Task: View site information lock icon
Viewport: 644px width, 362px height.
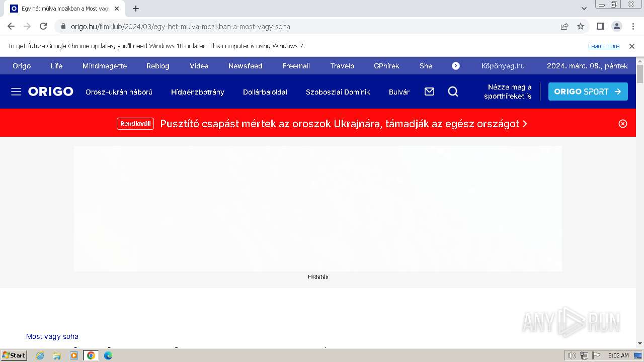Action: coord(63,26)
